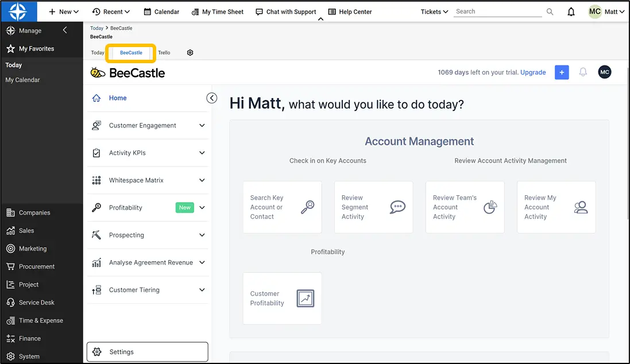
Task: Open the Project module
Action: 23,284
